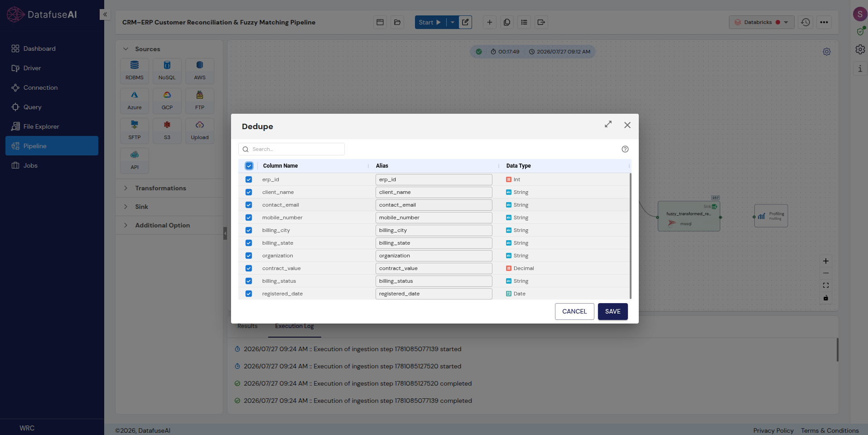This screenshot has height=435, width=868.
Task: Expand the Additional Option section
Action: pyautogui.click(x=125, y=225)
